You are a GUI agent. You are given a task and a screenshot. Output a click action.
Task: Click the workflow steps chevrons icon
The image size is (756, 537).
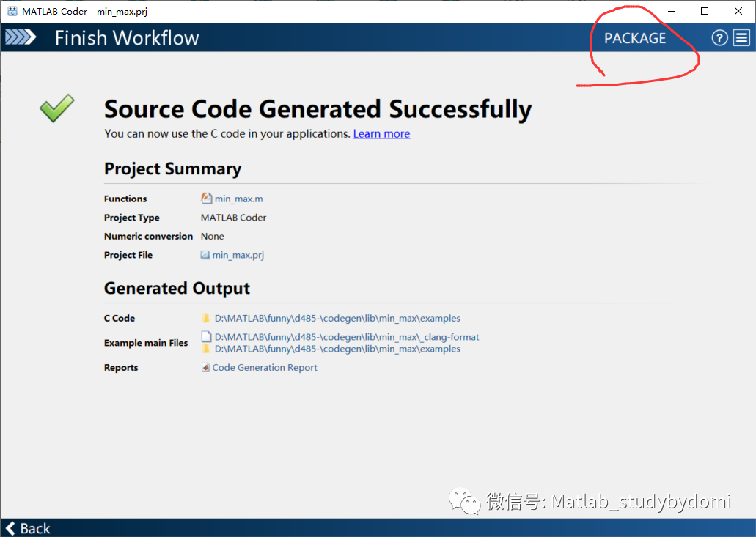tap(21, 37)
